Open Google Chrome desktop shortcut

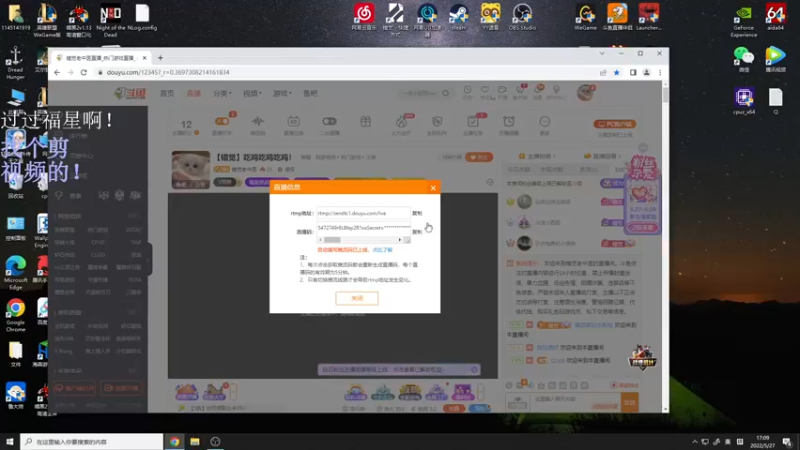pyautogui.click(x=15, y=315)
